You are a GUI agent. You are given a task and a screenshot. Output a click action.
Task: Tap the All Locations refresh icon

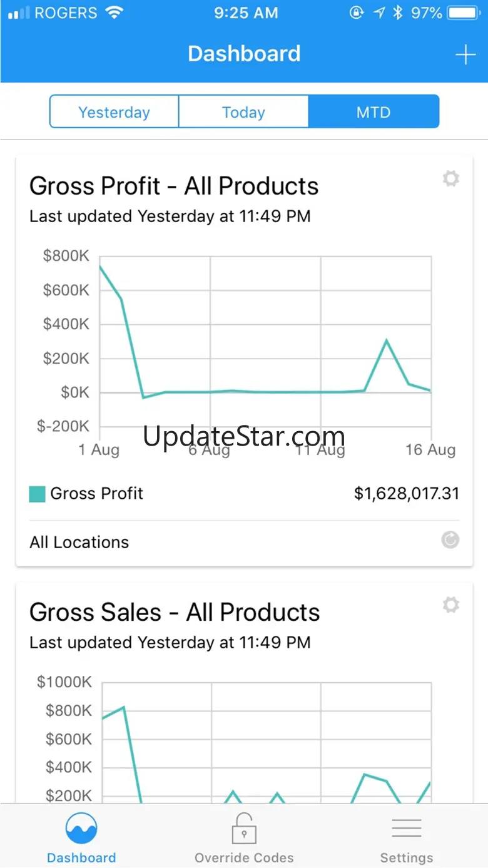450,539
